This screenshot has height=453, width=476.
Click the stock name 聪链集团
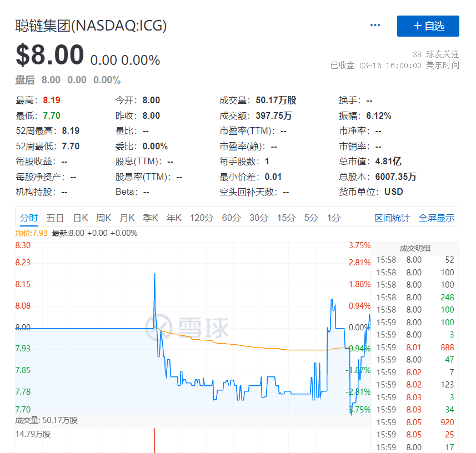tap(42, 26)
